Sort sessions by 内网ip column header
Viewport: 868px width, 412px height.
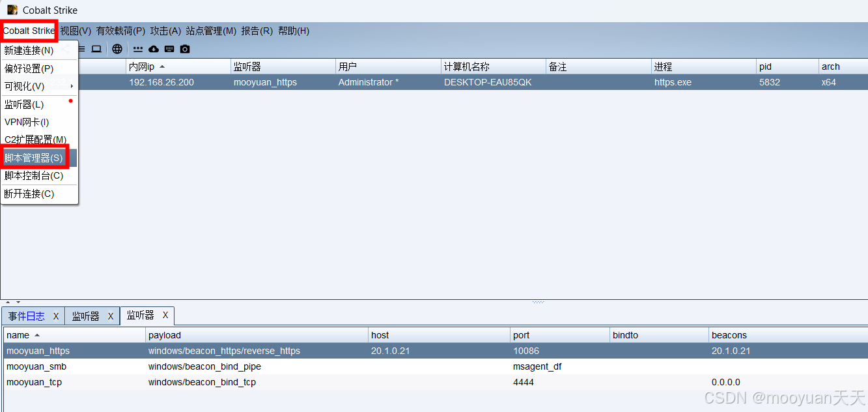[x=178, y=66]
